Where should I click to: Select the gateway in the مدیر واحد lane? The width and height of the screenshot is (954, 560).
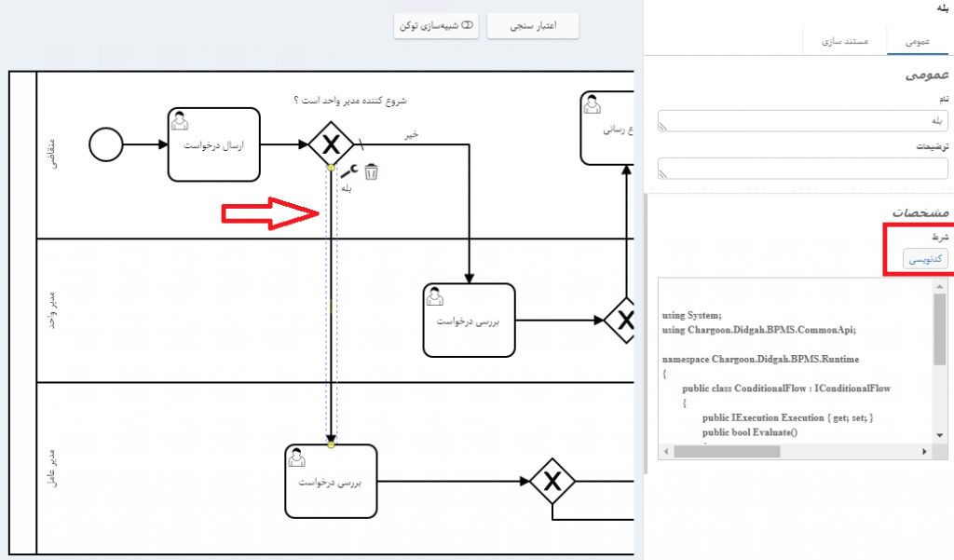coord(624,321)
